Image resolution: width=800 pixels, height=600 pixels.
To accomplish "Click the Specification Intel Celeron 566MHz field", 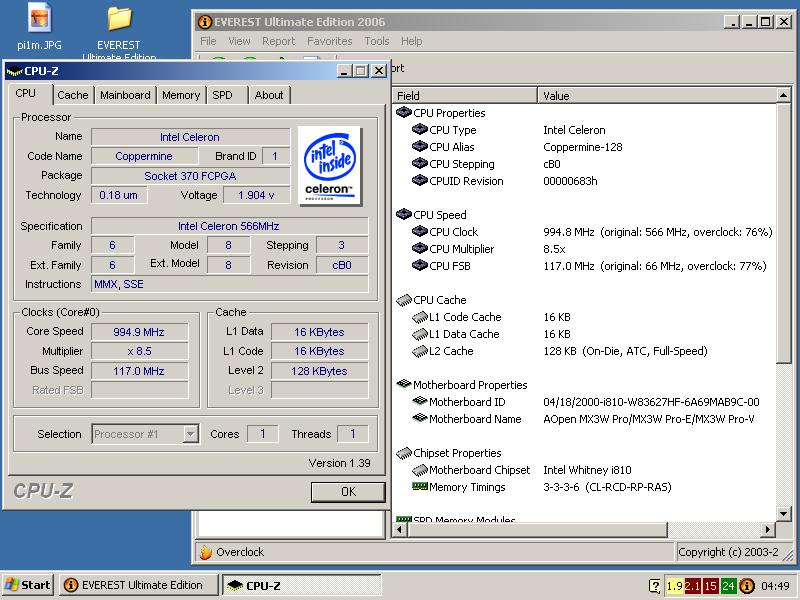I will coord(230,226).
